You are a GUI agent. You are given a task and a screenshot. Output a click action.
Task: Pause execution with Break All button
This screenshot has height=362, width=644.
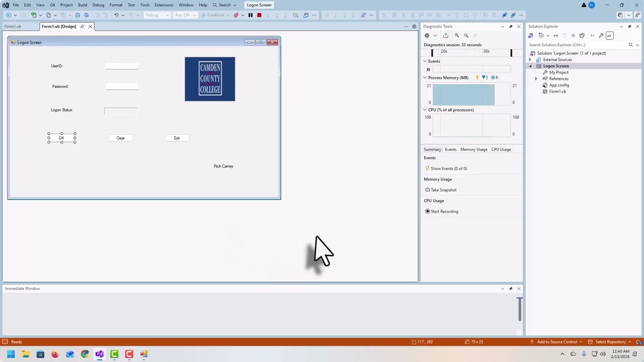pos(250,15)
